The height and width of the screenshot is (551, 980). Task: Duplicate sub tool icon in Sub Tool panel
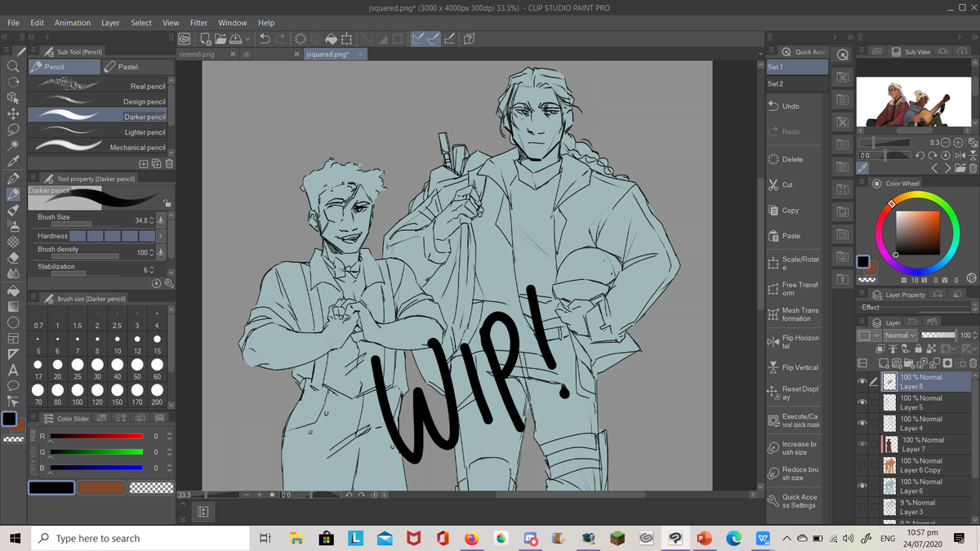[x=156, y=162]
